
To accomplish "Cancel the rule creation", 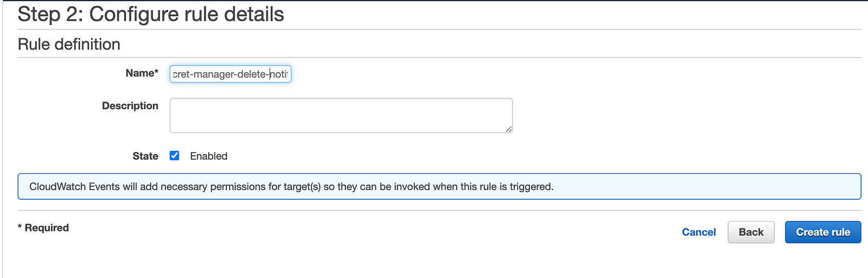I will tap(699, 232).
